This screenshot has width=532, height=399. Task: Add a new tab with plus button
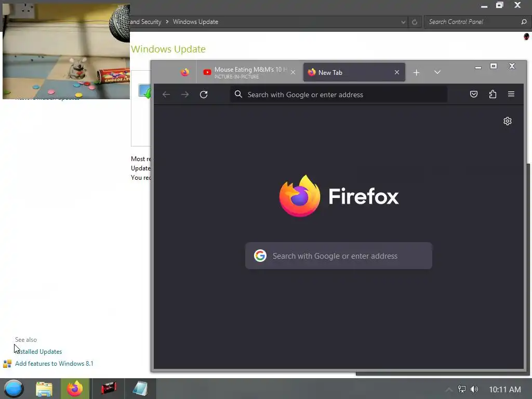pyautogui.click(x=416, y=73)
